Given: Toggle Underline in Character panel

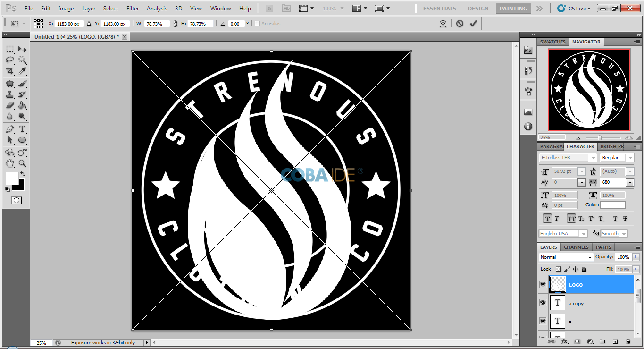Looking at the screenshot, I should coord(615,219).
